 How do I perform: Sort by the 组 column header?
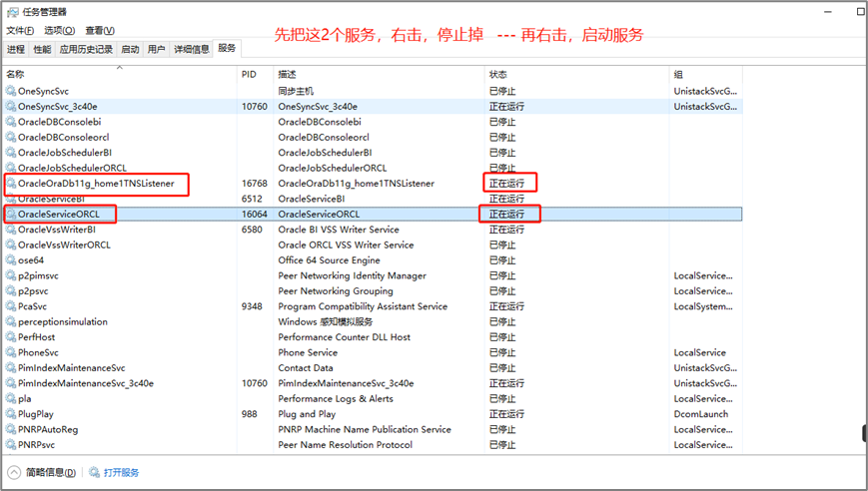705,74
